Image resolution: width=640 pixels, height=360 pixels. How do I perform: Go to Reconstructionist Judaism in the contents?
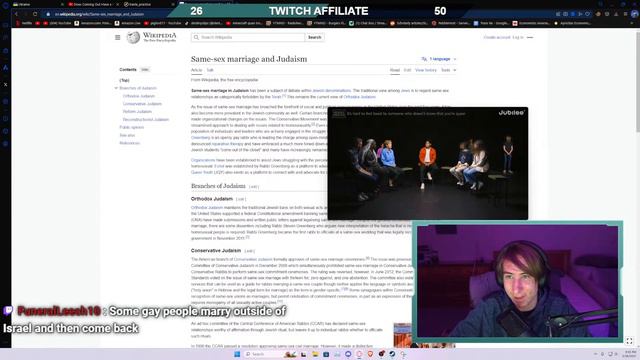(x=146, y=120)
